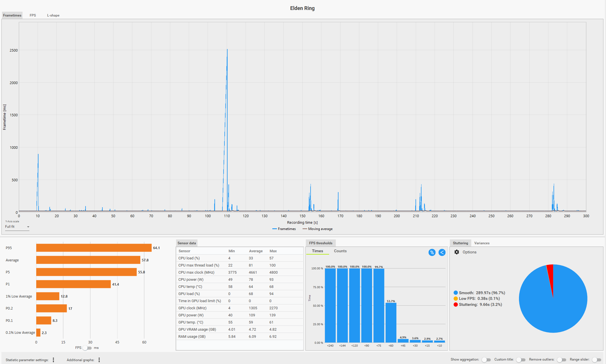
Task: Open Additional graphs three-dot menu
Action: click(99, 360)
